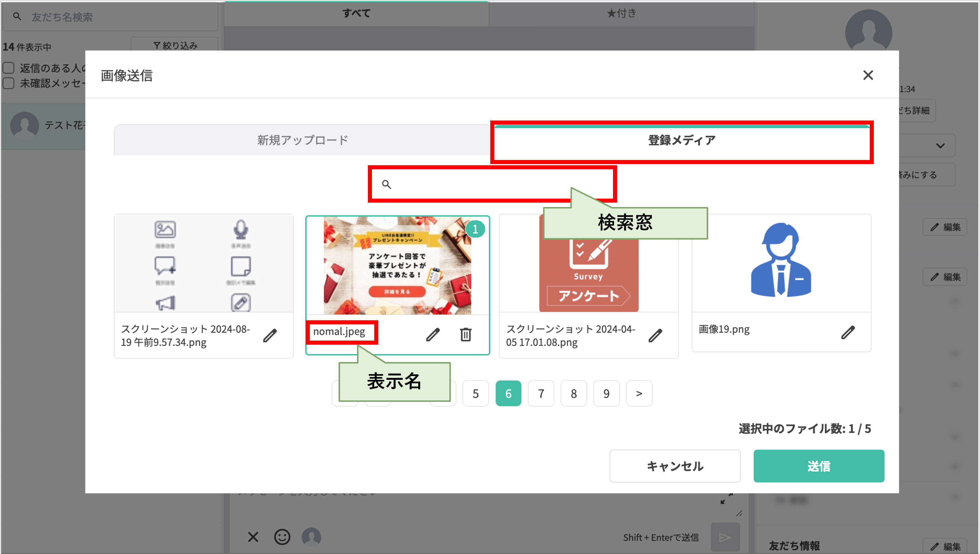Edit the スクリーンショット 2024-08-19 file name pencil icon
This screenshot has height=554, width=980.
pos(270,335)
